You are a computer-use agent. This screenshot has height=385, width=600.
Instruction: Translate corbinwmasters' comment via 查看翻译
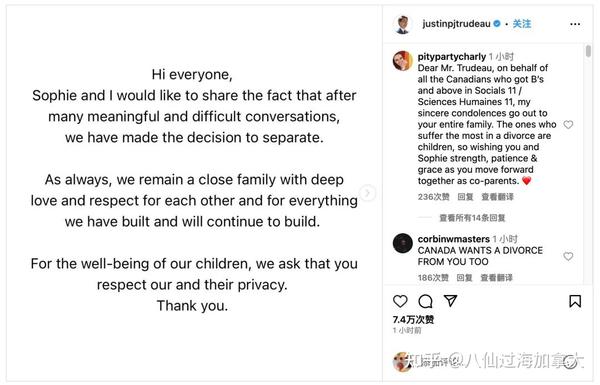coord(496,277)
